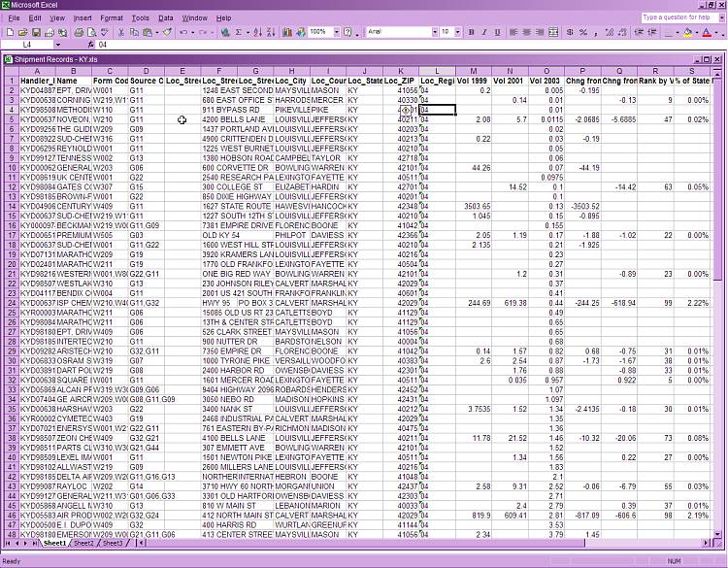Switch to the Sheet3 tab
Screen dimensions: 728x568
(113, 543)
